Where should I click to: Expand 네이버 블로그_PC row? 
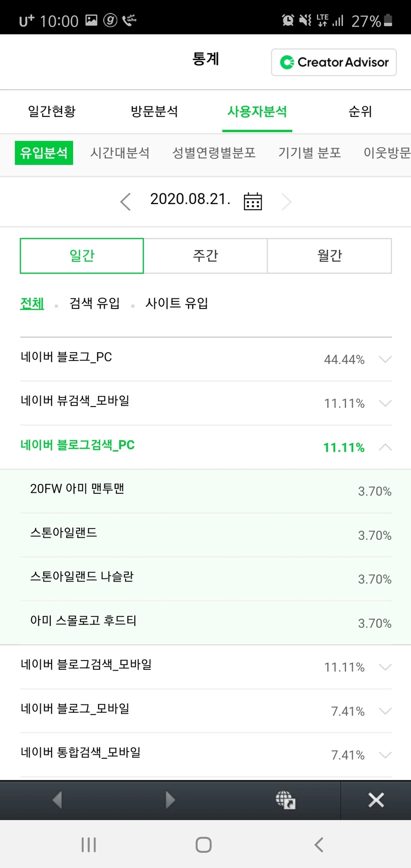coord(385,359)
